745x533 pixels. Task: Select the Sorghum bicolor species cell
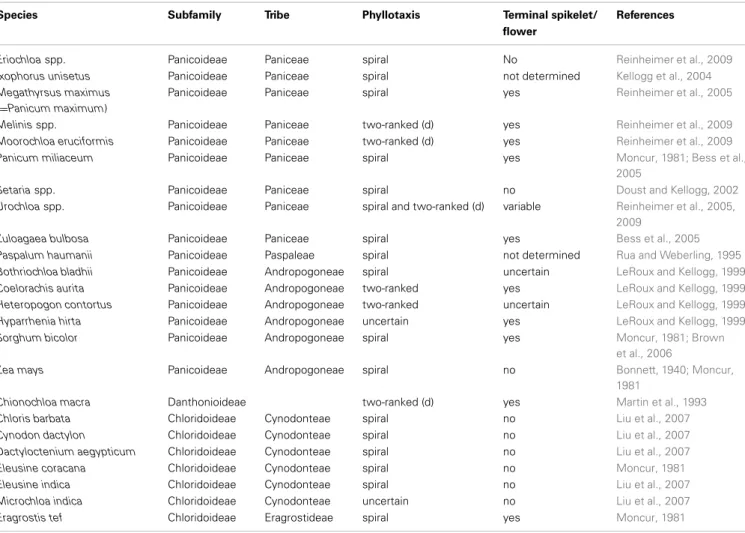click(38, 338)
